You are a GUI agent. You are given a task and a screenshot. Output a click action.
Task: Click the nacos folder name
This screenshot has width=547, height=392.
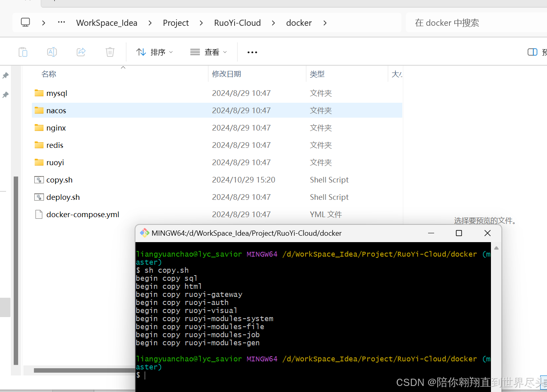tap(56, 110)
